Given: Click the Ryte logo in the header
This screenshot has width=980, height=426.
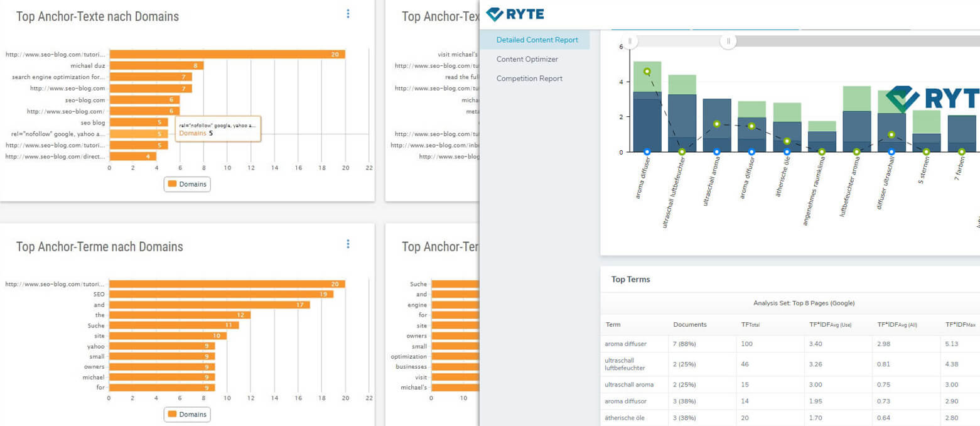Looking at the screenshot, I should [515, 14].
